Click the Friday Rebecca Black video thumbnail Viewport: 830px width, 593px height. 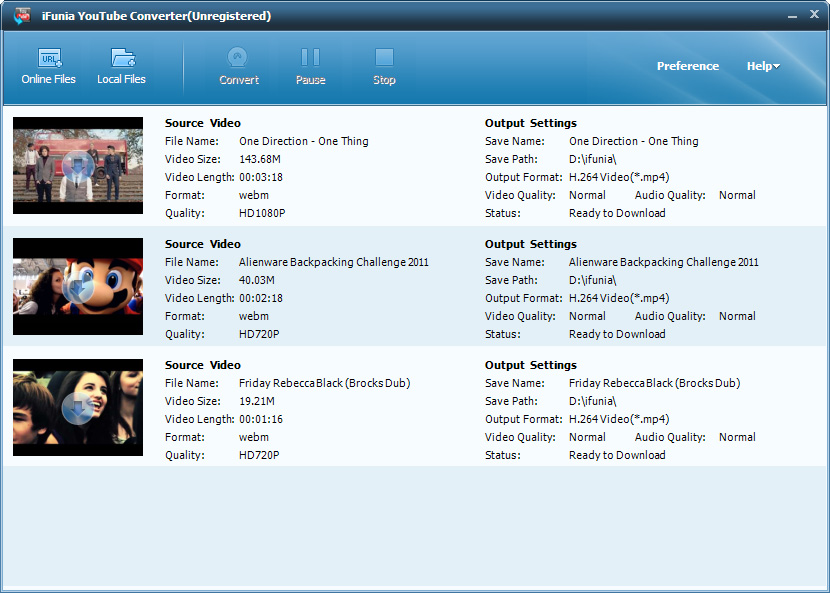point(78,407)
